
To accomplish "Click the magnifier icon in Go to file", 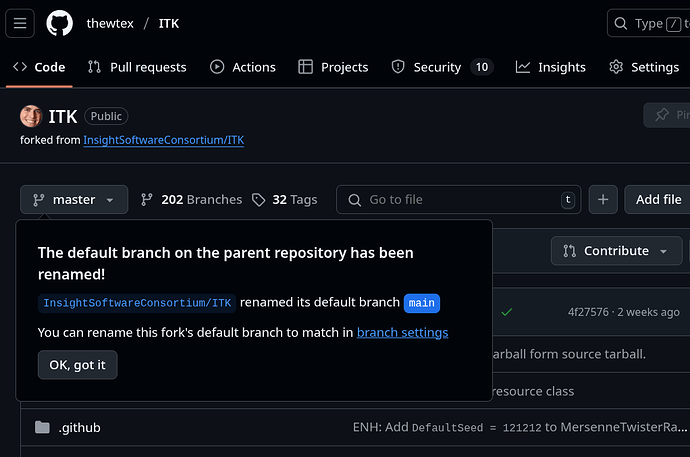I will (355, 200).
